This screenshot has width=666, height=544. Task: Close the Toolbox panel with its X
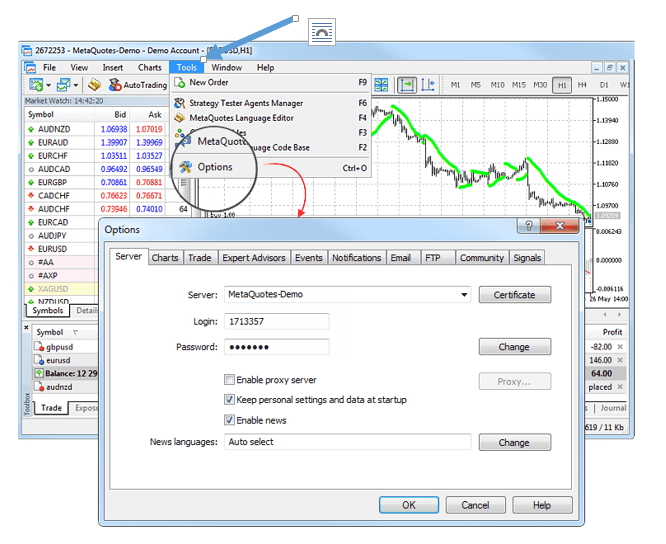pos(26,327)
